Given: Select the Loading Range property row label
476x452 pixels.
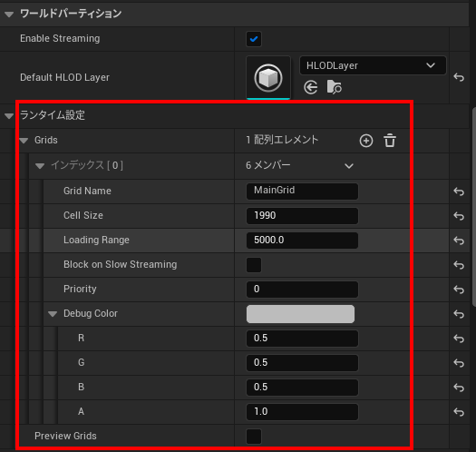Looking at the screenshot, I should 96,241.
